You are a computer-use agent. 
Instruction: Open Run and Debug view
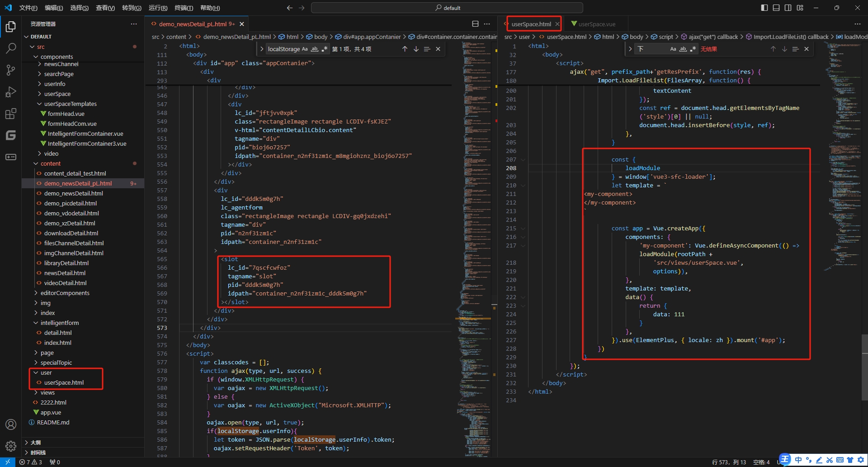pos(11,92)
